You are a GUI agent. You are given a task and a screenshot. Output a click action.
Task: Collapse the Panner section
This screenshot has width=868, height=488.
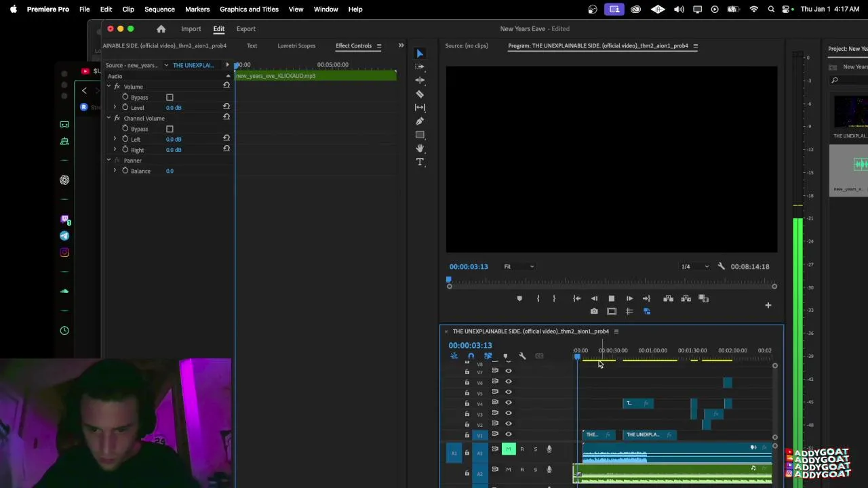pos(108,161)
